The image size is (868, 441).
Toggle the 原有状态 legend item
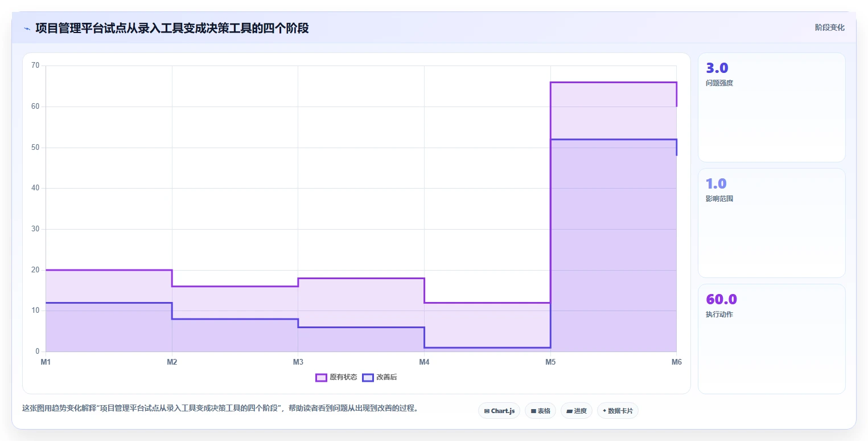pos(336,377)
